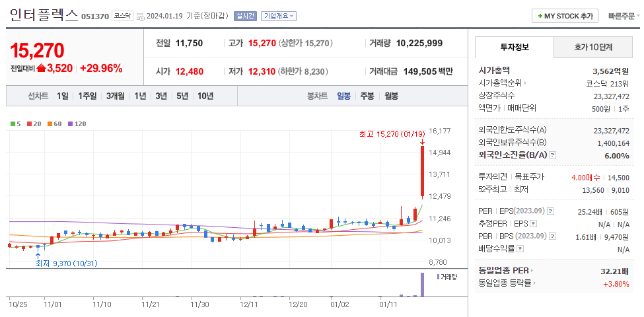Select the 10년 line chart period
The height and width of the screenshot is (317, 644).
point(205,96)
